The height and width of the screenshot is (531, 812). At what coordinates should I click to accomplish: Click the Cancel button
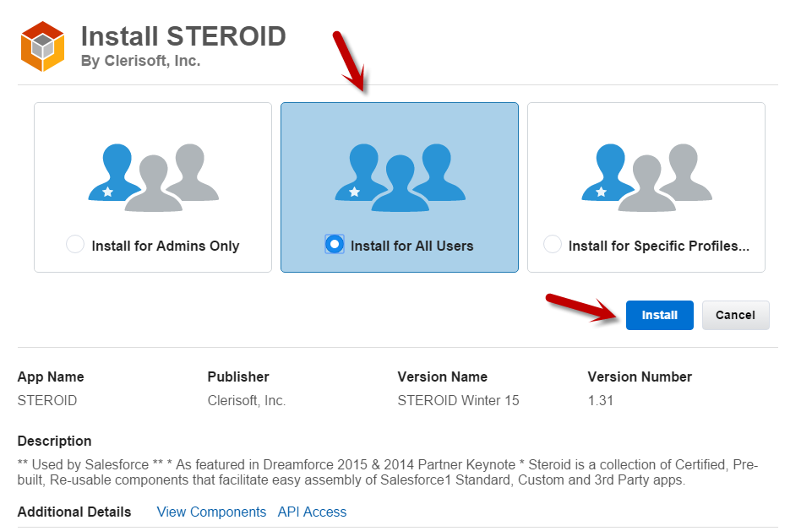coord(735,315)
